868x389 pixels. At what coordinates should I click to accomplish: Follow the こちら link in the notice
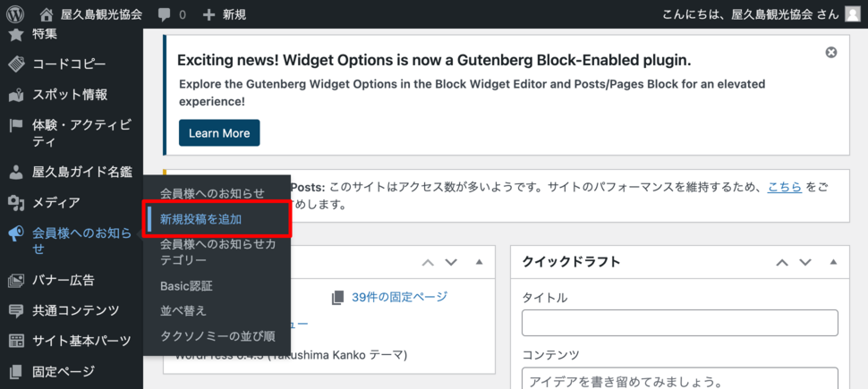[785, 187]
